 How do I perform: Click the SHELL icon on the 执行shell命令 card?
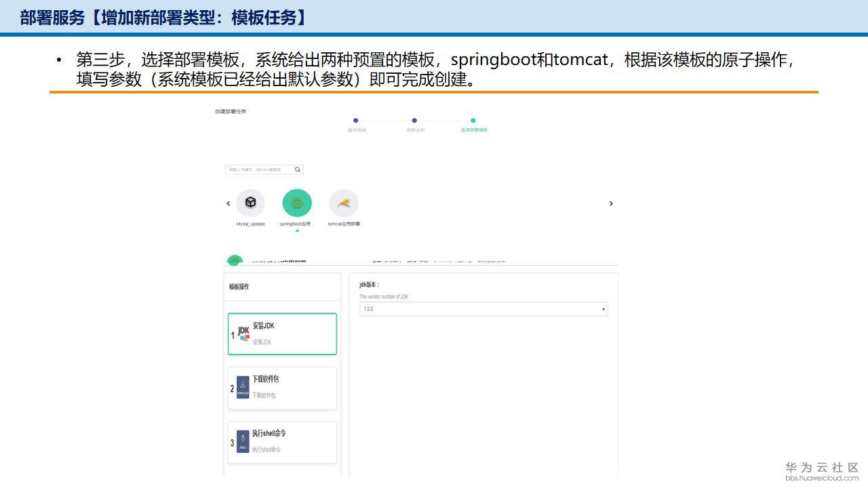(x=241, y=442)
